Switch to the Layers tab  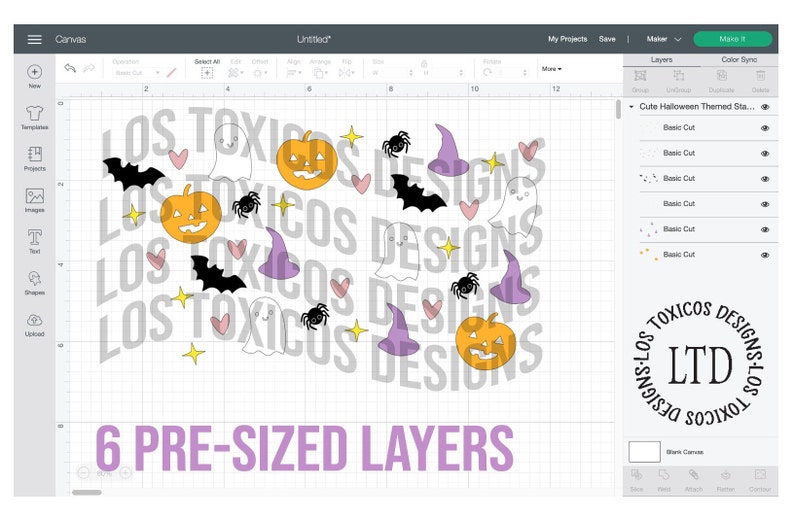[x=661, y=60]
